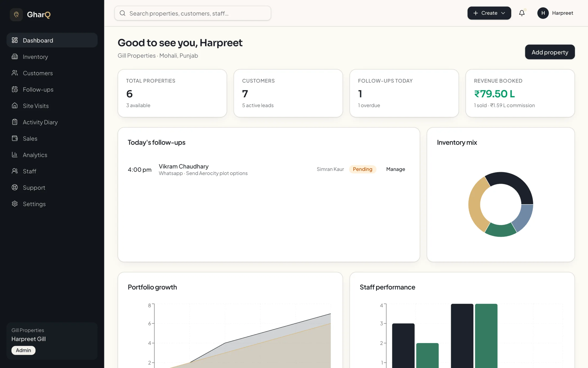
Task: Click the Vikram Chaudhary customer name
Action: click(184, 166)
